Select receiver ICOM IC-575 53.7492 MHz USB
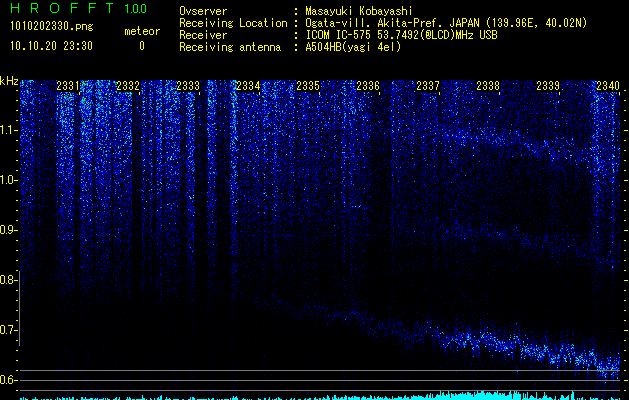This screenshot has width=629, height=400. (401, 35)
